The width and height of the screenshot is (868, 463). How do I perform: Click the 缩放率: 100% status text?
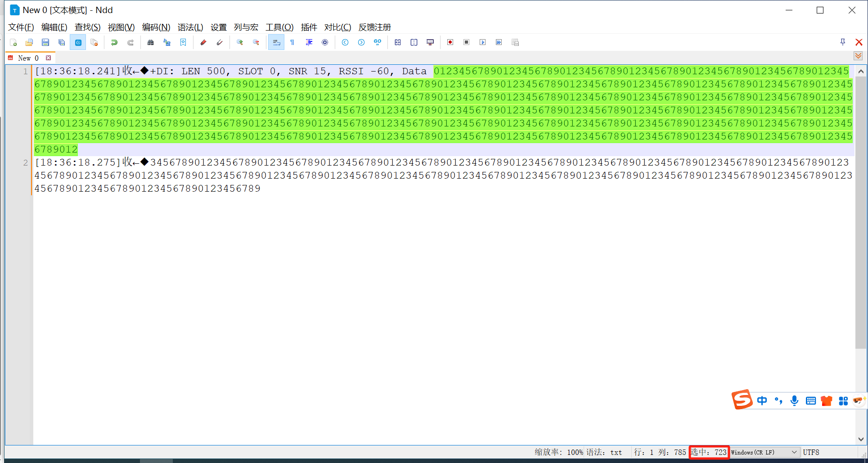(x=559, y=452)
